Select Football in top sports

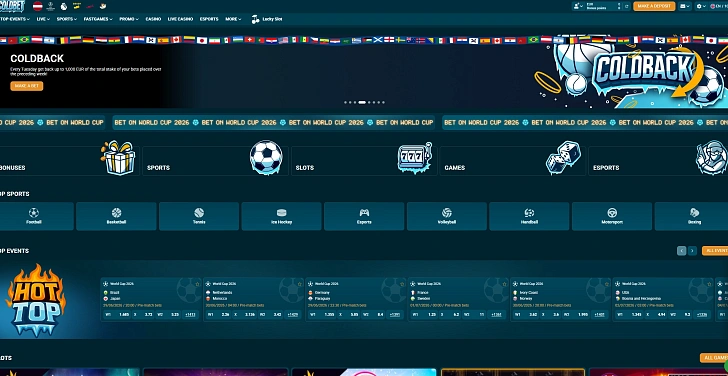coord(36,216)
